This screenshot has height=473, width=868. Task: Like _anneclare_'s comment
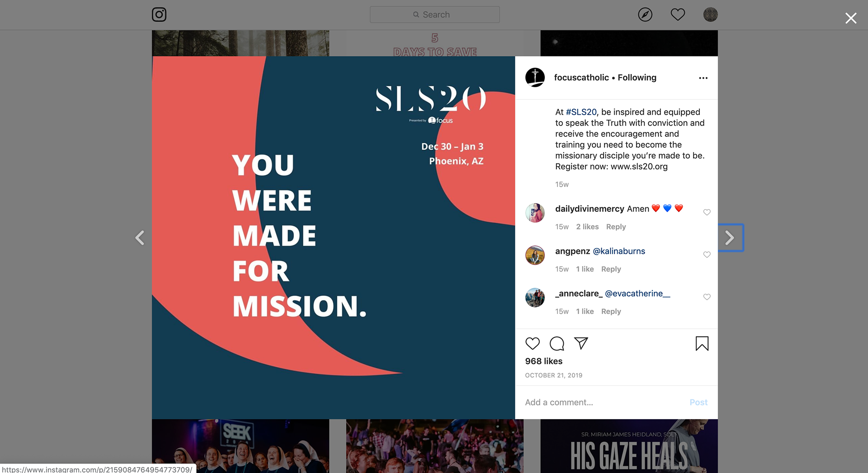tap(707, 297)
